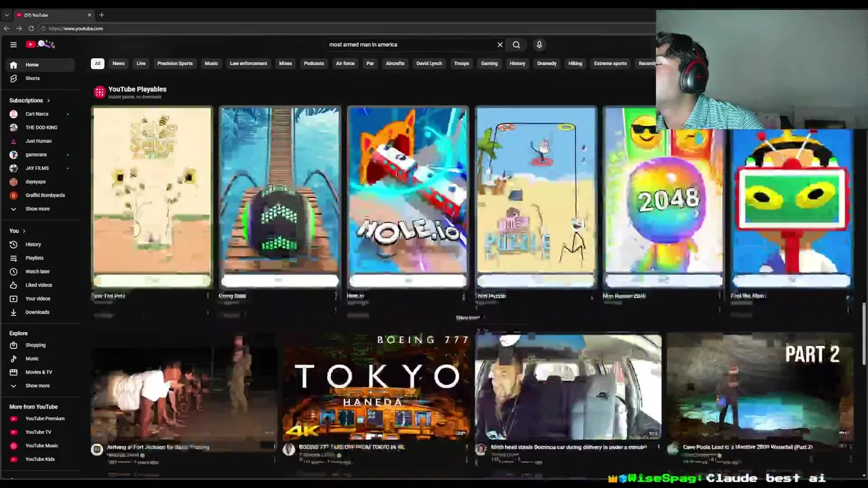The height and width of the screenshot is (488, 868).
Task: Open YouTube TV
Action: (39, 432)
